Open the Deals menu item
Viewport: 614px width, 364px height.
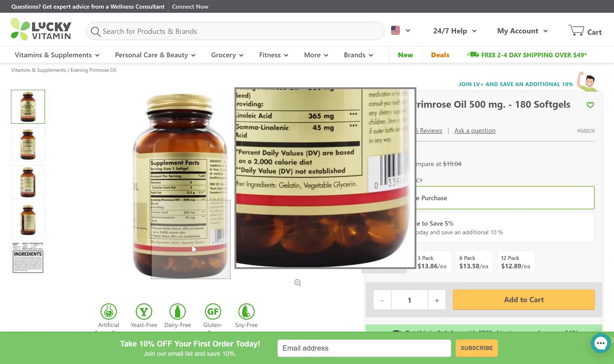(x=440, y=55)
